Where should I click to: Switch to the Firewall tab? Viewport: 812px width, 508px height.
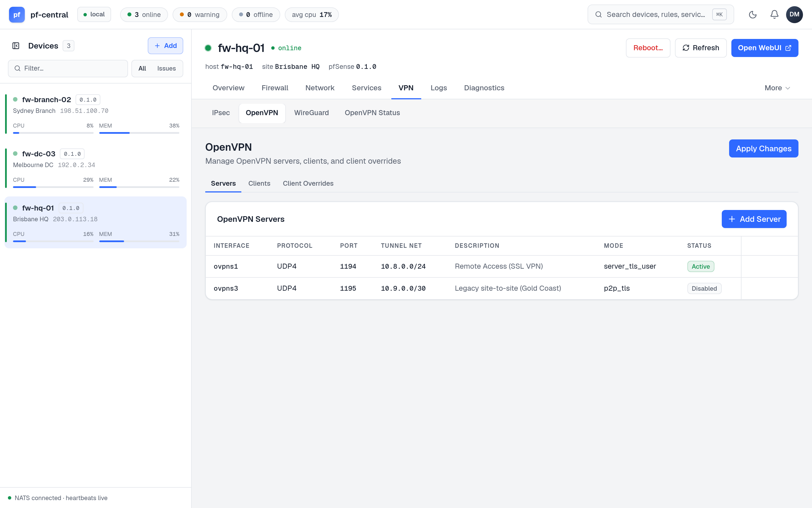point(275,88)
